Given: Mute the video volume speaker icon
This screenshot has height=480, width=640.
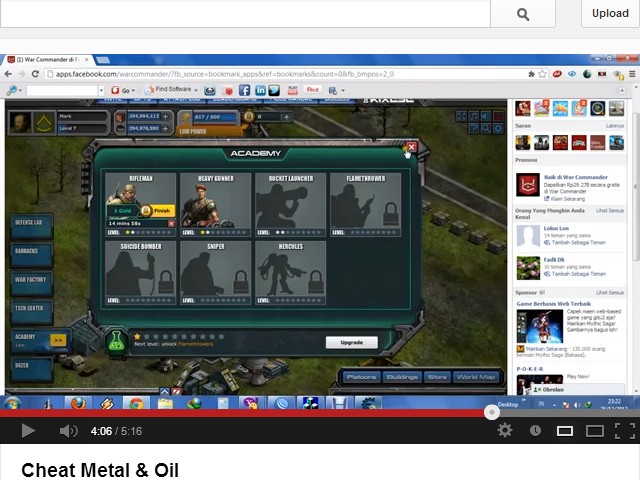Looking at the screenshot, I should click(x=68, y=431).
